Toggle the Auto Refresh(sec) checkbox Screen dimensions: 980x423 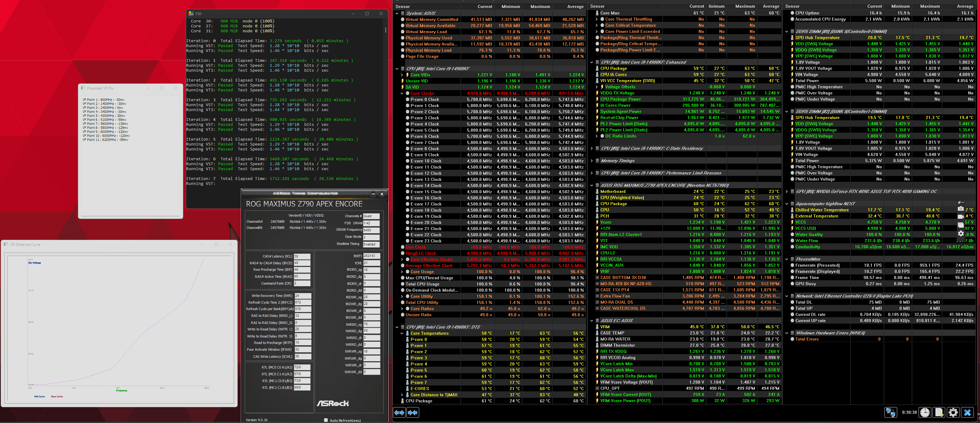click(x=326, y=420)
